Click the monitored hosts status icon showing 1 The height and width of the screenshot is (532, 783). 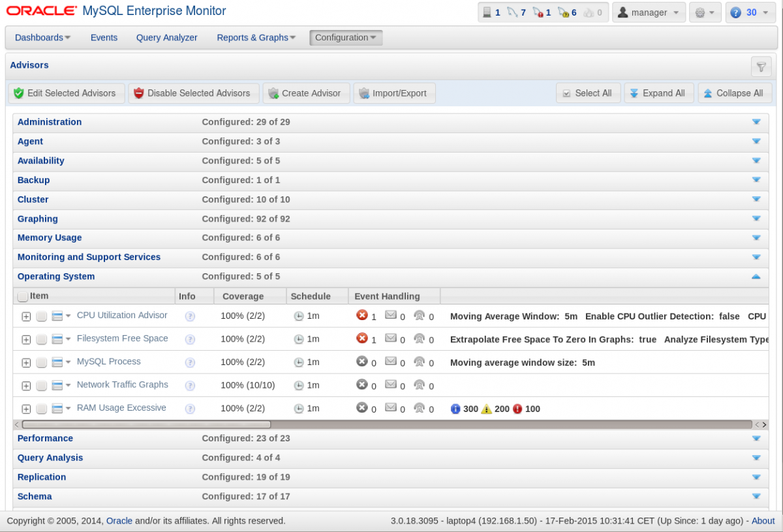click(x=487, y=12)
